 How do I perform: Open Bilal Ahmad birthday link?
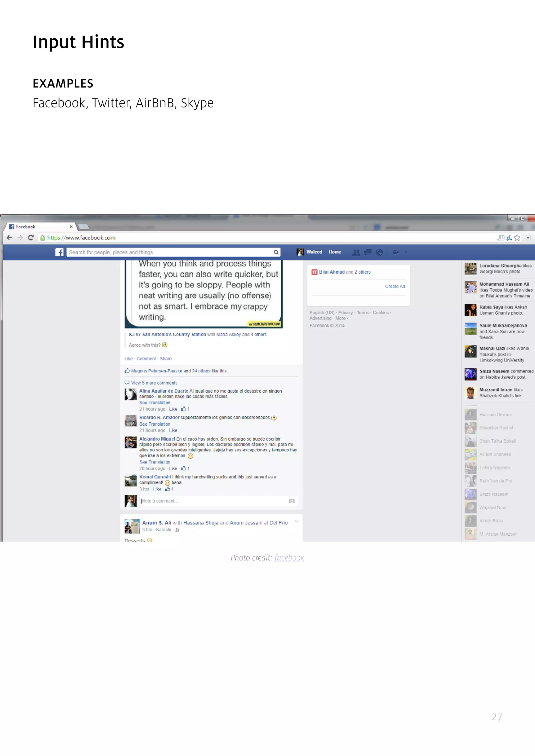click(x=332, y=272)
